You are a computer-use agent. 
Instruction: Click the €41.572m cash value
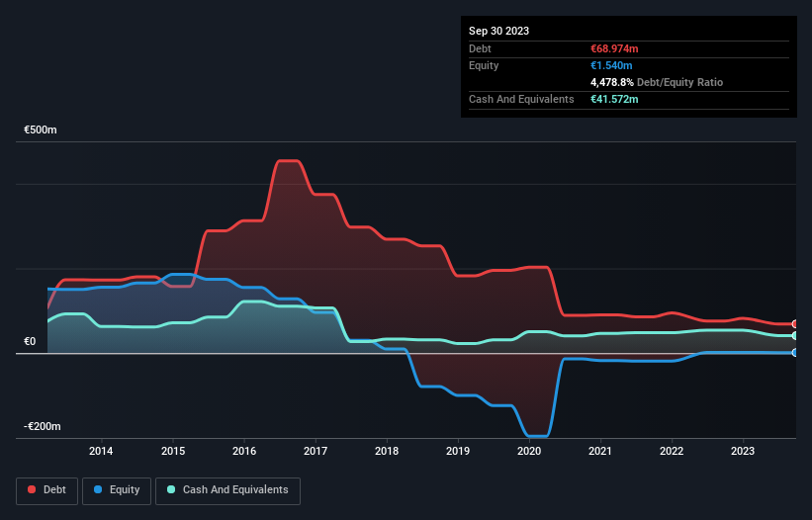point(614,99)
